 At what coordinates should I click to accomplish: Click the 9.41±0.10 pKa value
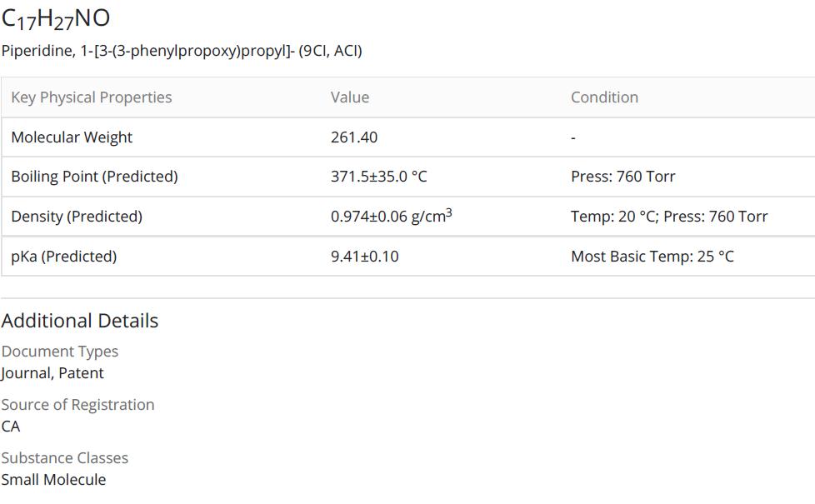tap(364, 257)
